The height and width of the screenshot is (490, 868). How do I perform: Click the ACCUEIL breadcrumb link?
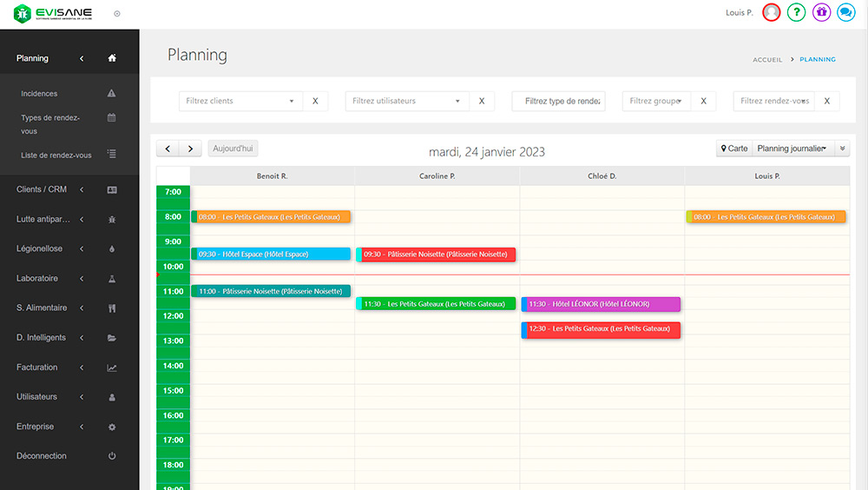point(767,60)
